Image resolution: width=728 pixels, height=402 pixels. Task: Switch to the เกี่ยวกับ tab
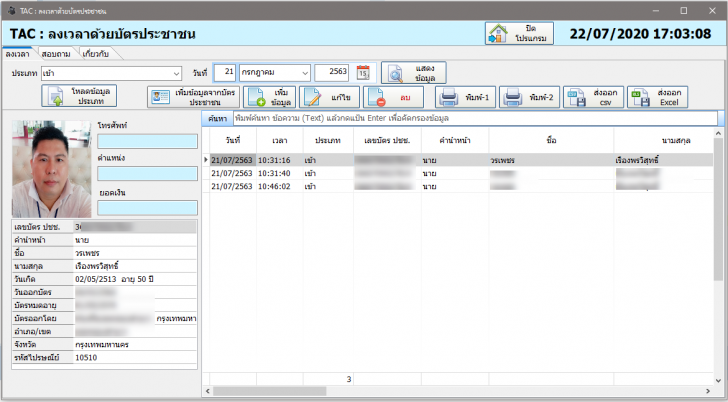96,54
